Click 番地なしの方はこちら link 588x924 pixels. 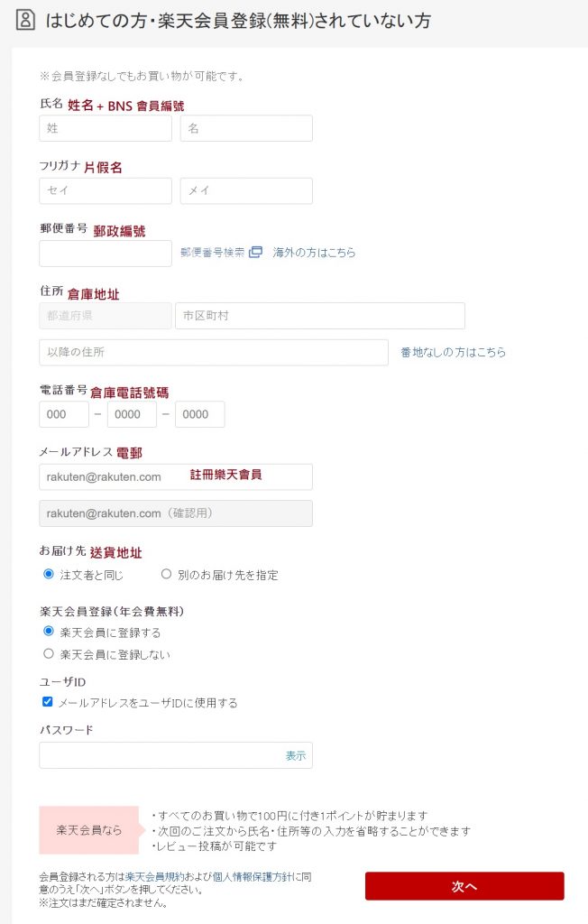[x=453, y=352]
